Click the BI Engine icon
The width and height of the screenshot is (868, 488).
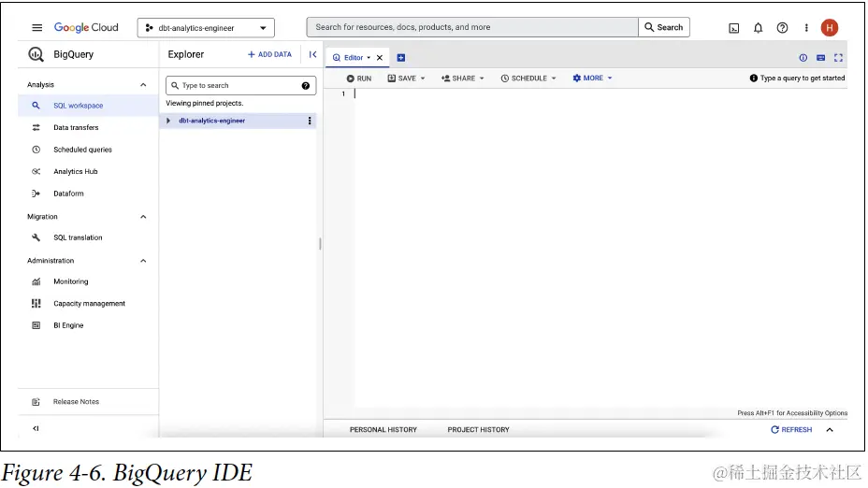[x=36, y=325]
